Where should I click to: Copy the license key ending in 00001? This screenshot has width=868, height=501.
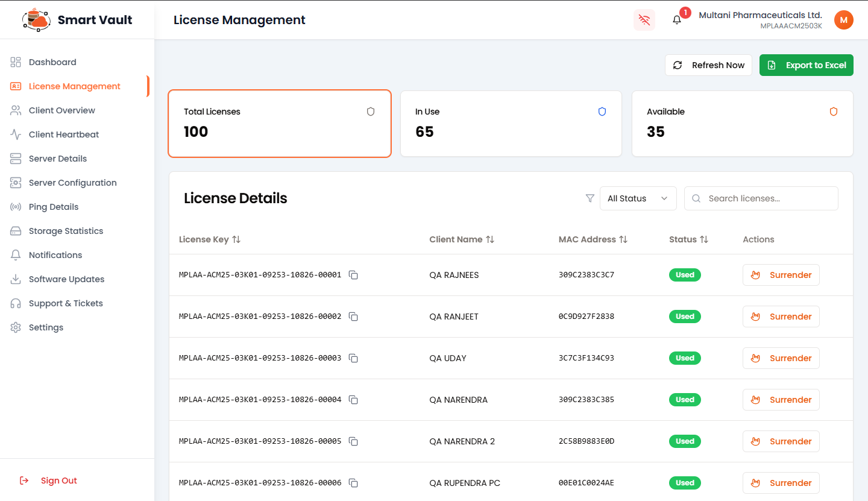[353, 275]
